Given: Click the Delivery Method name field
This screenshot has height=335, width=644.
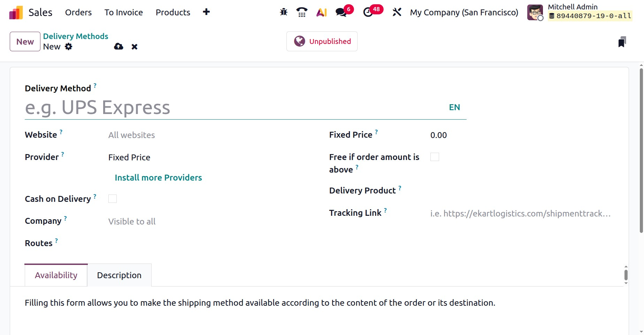Looking at the screenshot, I should (233, 108).
